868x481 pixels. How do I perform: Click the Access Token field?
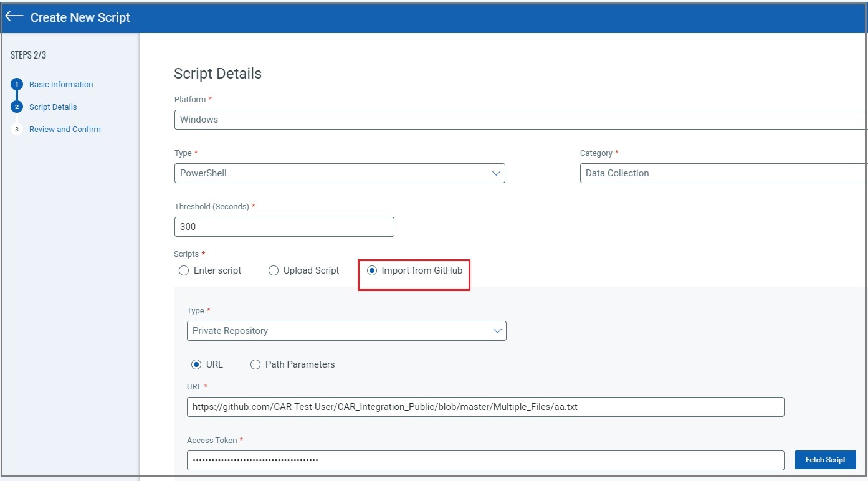(x=485, y=460)
